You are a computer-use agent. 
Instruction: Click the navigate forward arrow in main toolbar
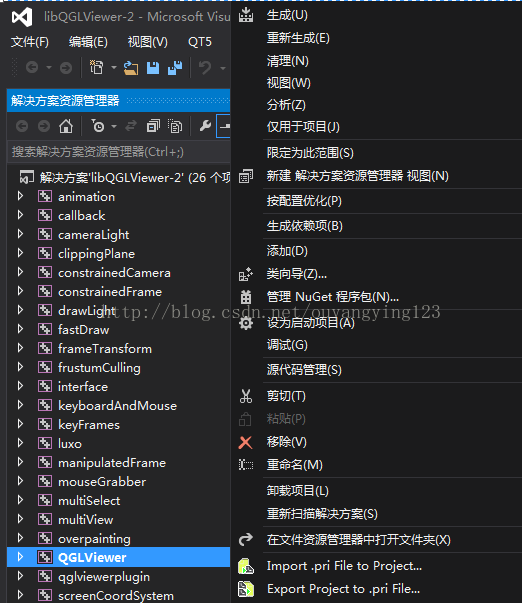coord(66,68)
